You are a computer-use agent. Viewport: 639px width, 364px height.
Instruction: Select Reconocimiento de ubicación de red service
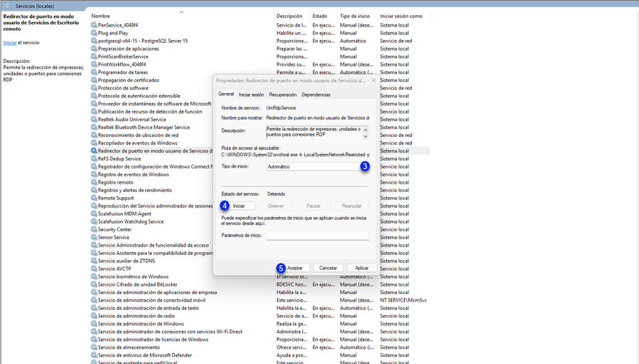point(138,135)
